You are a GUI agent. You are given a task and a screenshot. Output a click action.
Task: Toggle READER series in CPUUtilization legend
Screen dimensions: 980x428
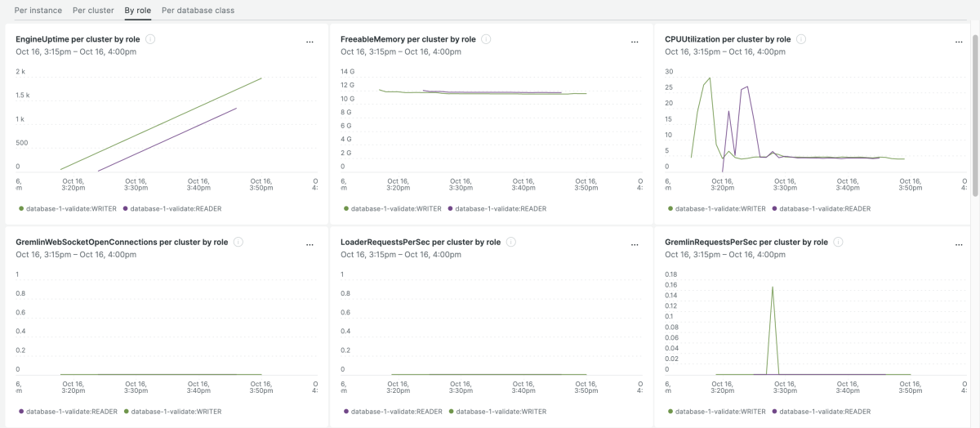pyautogui.click(x=824, y=208)
